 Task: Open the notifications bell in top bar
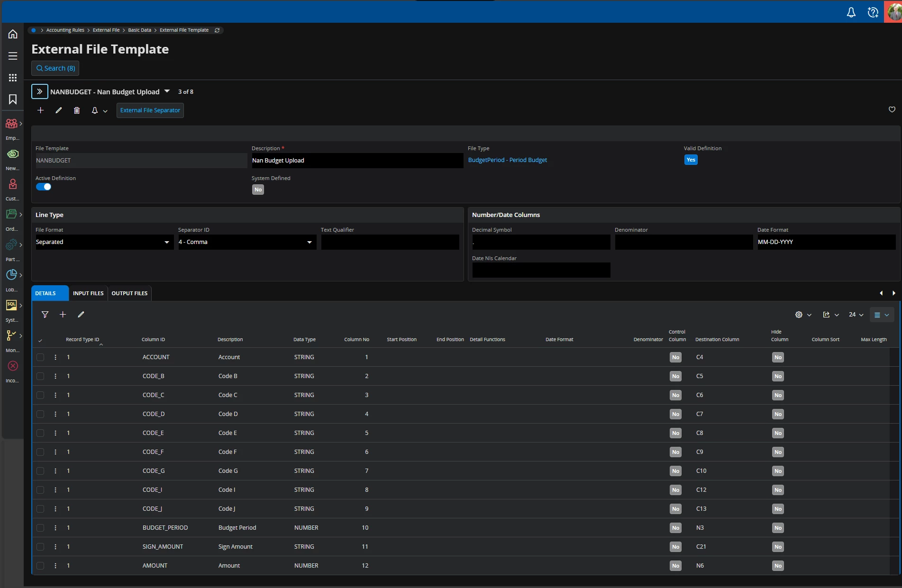(851, 12)
